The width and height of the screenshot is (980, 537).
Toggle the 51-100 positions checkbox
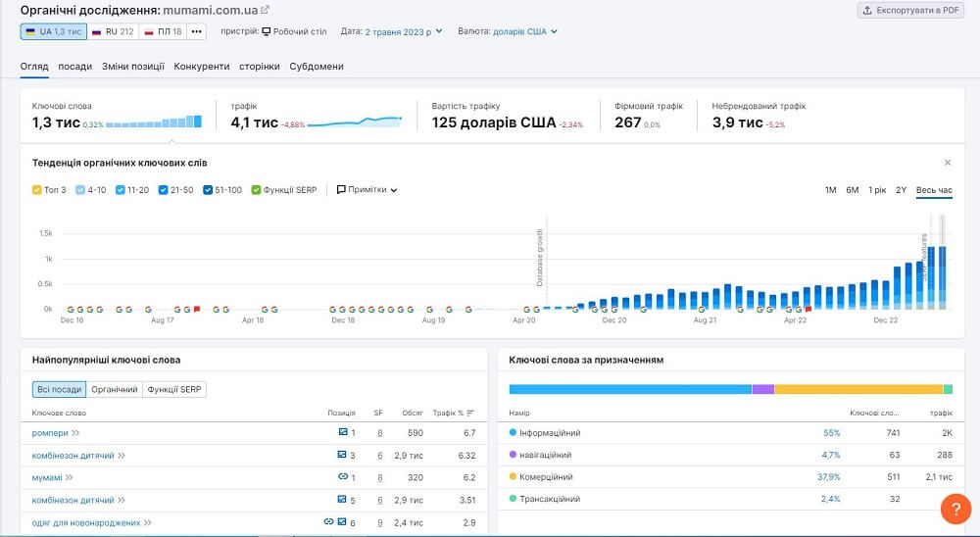[x=209, y=190]
